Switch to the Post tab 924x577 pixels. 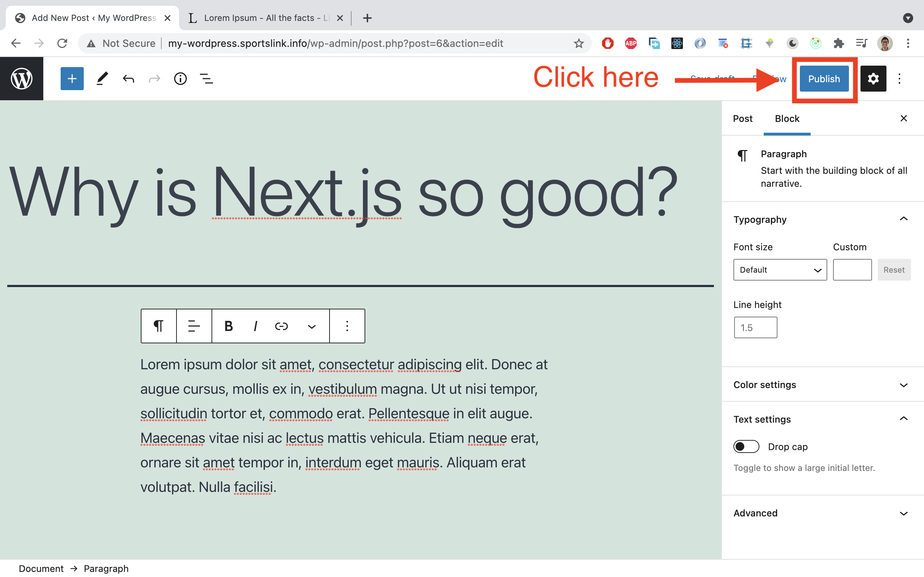point(742,119)
